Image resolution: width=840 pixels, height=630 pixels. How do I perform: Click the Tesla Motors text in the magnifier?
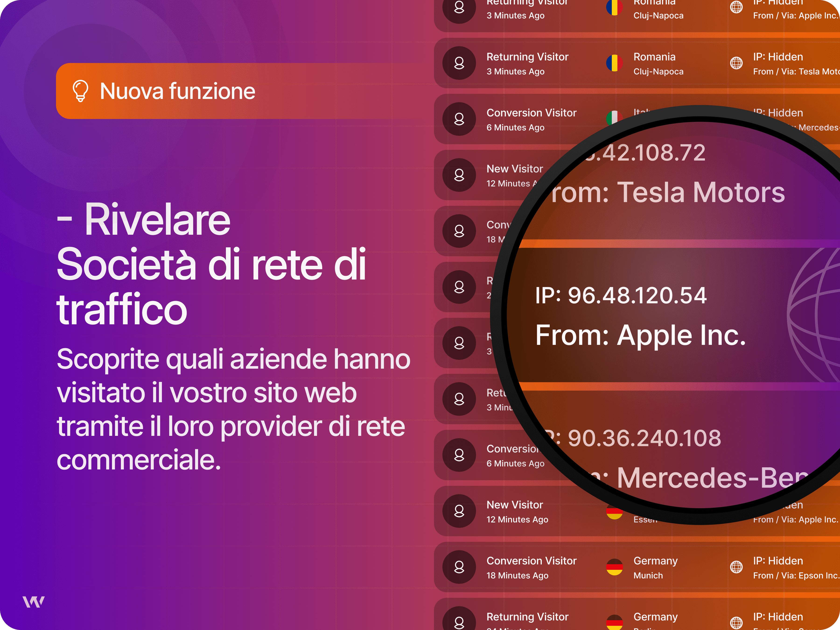pos(701,192)
